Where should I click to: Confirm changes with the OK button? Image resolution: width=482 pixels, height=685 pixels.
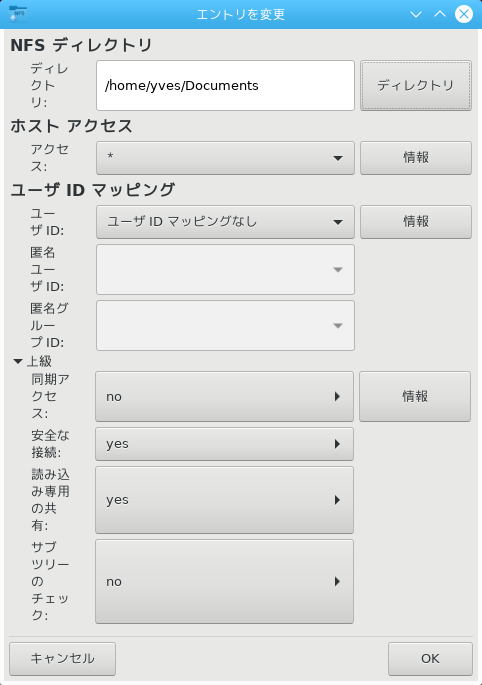430,659
